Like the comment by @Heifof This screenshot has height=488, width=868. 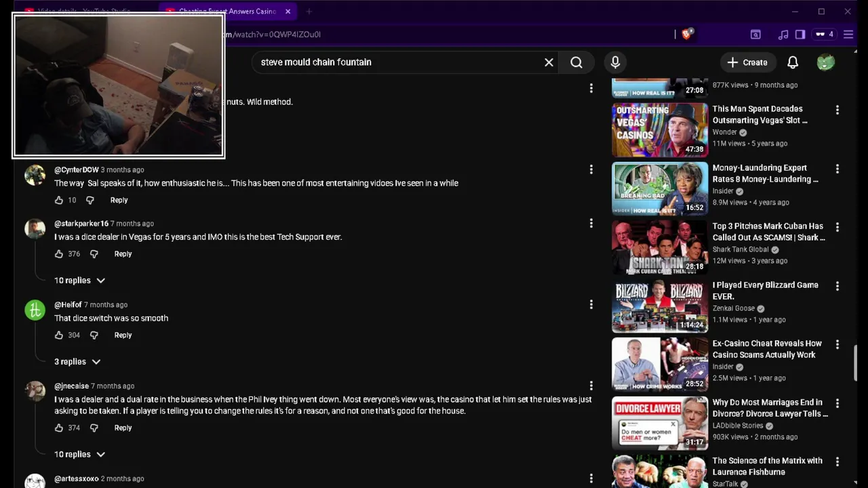coord(59,335)
